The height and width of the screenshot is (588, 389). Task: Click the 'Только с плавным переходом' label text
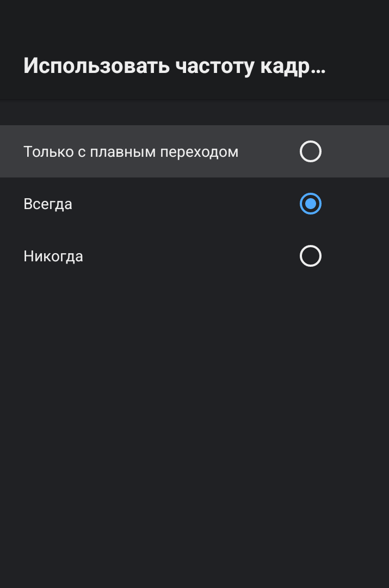131,151
